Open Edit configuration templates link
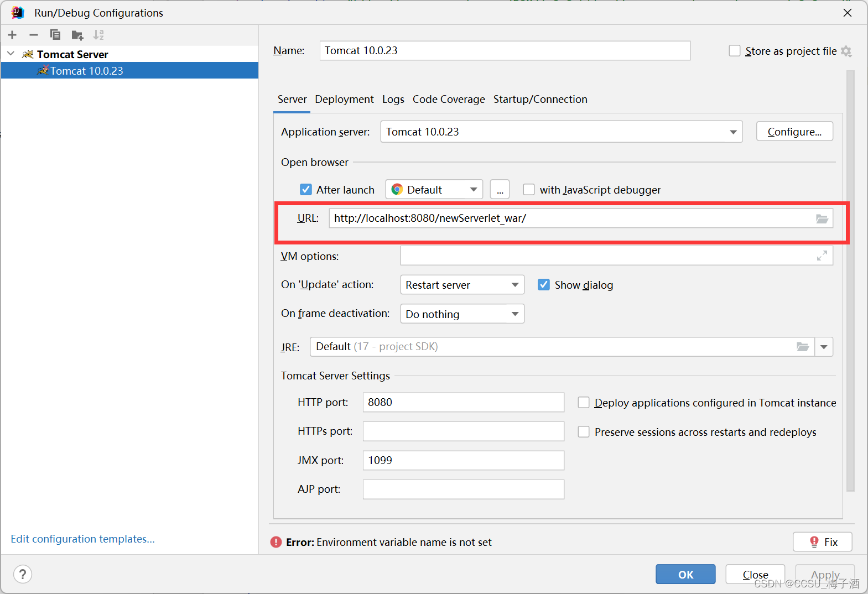868x594 pixels. pyautogui.click(x=82, y=539)
